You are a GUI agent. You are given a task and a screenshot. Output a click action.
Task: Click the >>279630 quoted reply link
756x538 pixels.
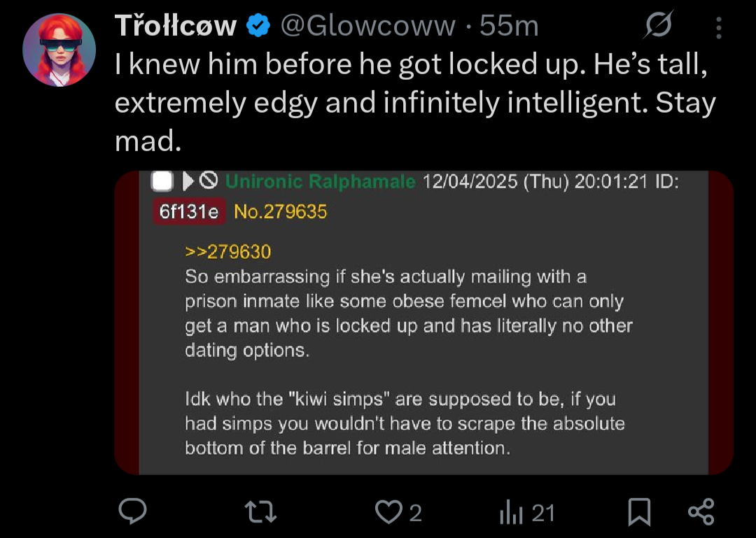click(228, 252)
